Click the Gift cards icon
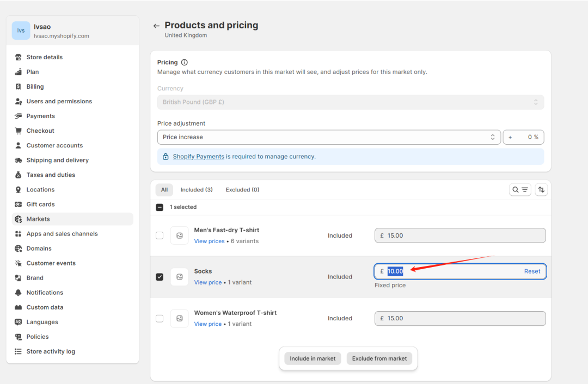Image resolution: width=588 pixels, height=384 pixels. pyautogui.click(x=18, y=204)
